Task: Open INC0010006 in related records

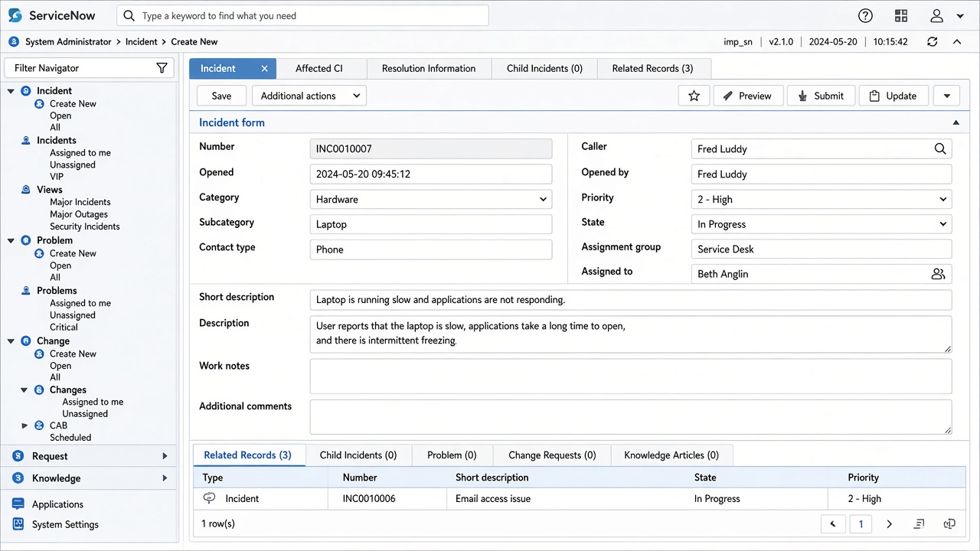Action: coord(369,498)
